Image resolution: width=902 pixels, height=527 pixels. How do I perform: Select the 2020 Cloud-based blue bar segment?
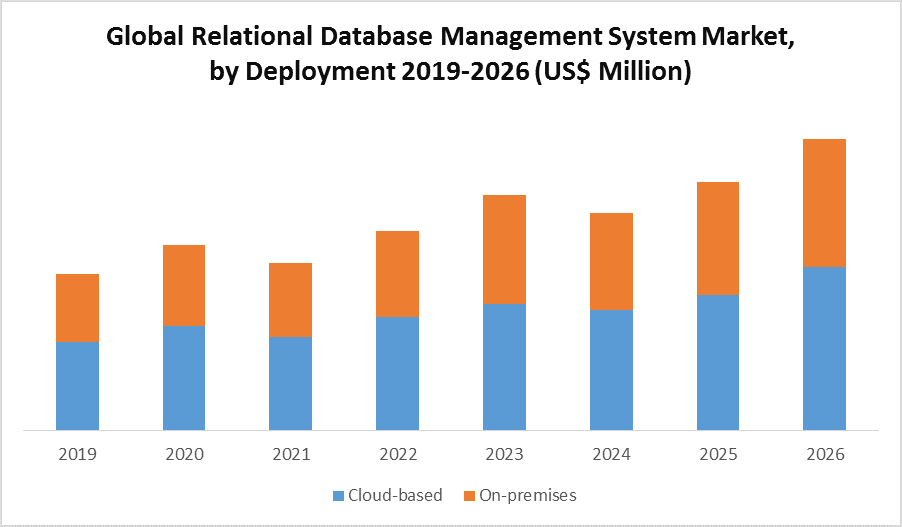184,378
